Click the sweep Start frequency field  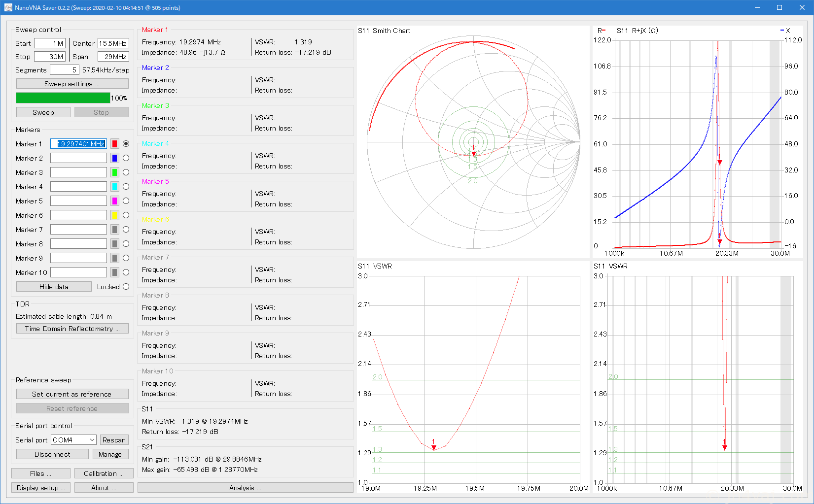(x=49, y=43)
